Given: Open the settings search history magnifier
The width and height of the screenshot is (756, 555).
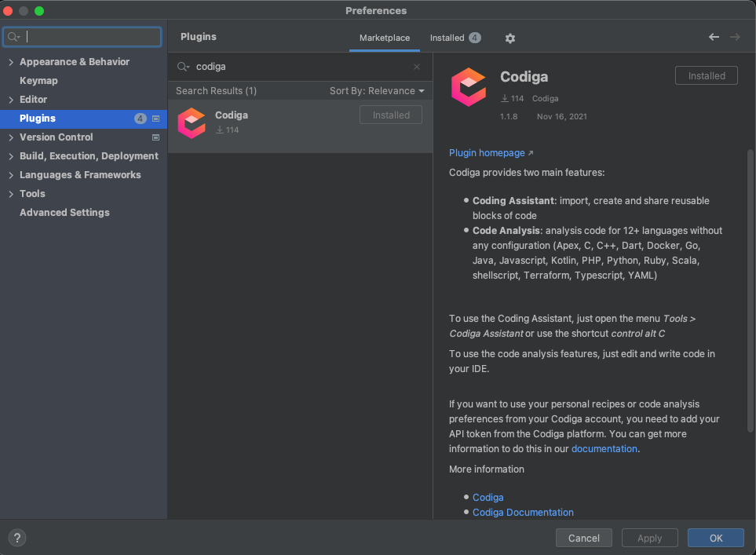Looking at the screenshot, I should click(x=14, y=37).
